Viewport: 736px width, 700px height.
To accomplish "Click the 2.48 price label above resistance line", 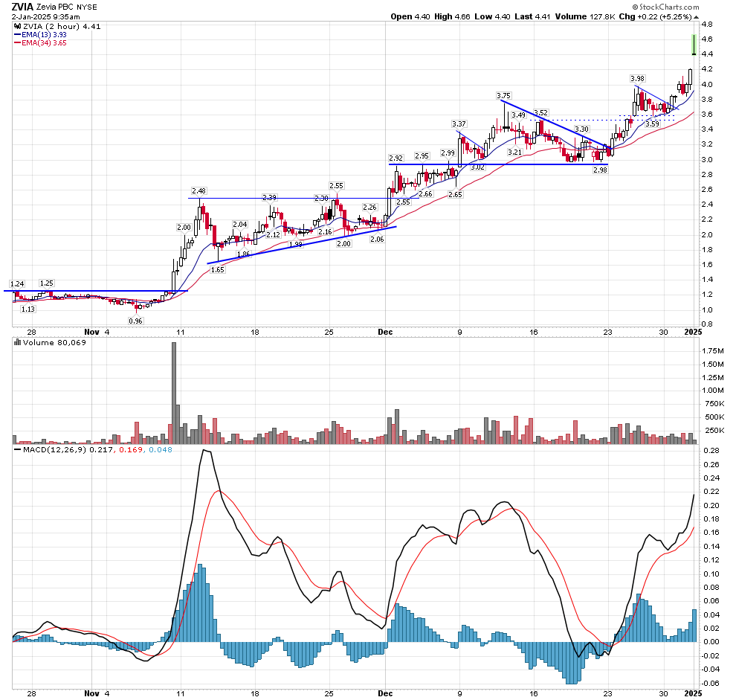I will (198, 190).
